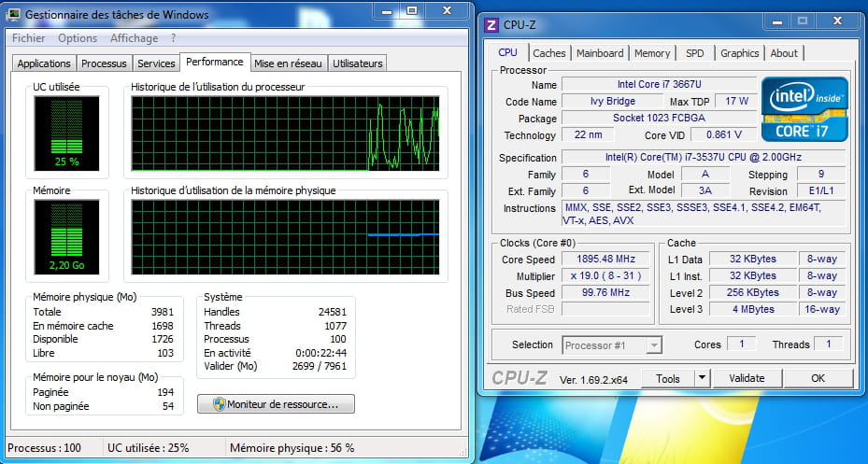Open the Memory tab in CPU-Z
Viewport: 868px width, 464px height.
(652, 53)
